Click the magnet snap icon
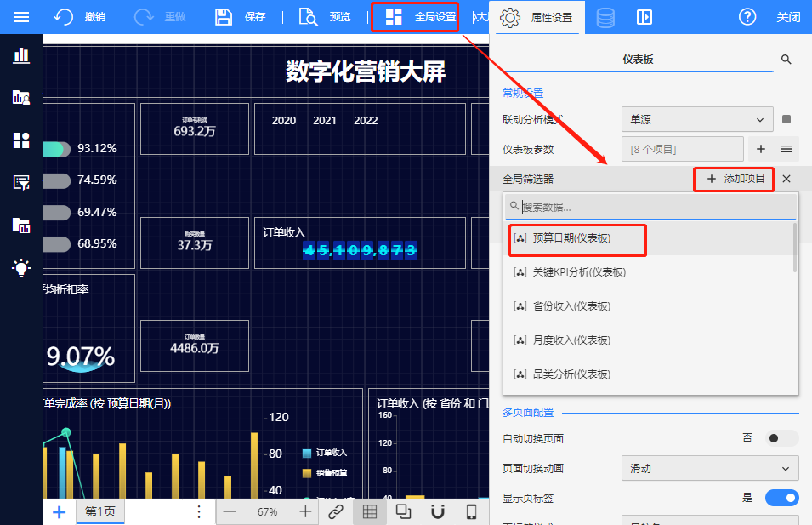 point(438,511)
